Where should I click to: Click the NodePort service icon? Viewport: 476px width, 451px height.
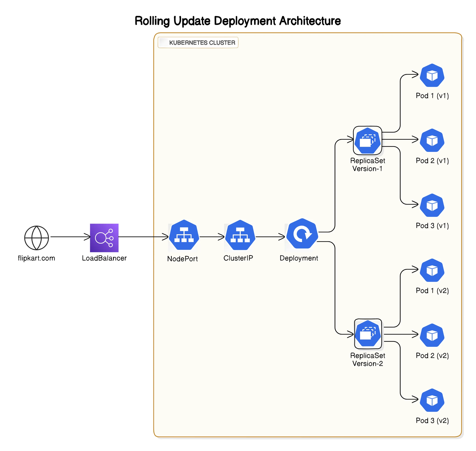[x=184, y=235]
